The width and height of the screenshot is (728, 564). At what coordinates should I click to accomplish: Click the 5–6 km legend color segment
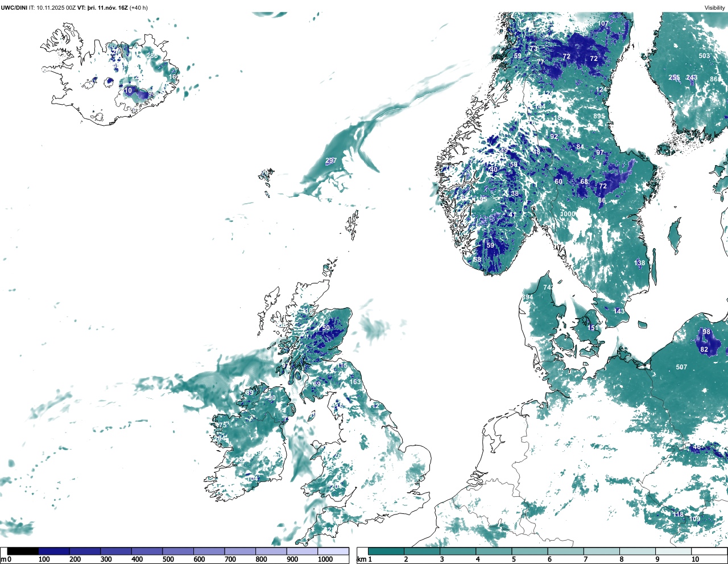[530, 551]
